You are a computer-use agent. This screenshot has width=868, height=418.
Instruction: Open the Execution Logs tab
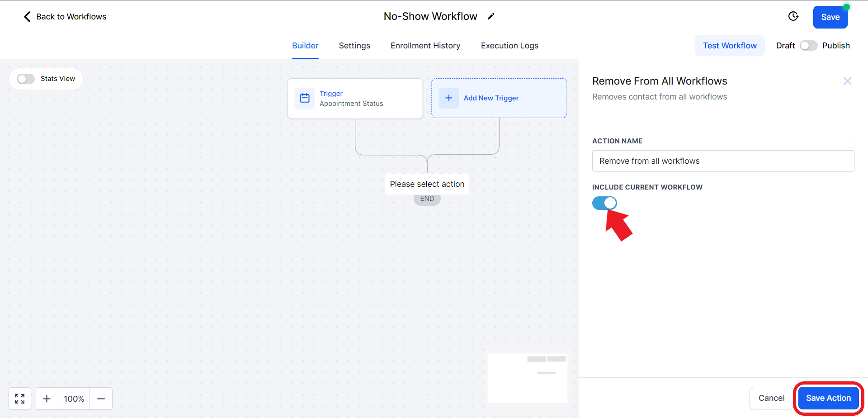(509, 46)
